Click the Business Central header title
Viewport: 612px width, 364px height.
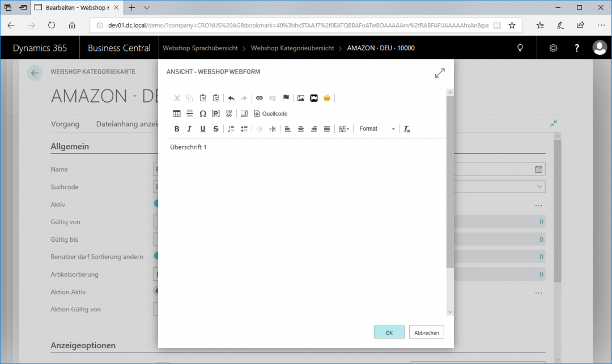click(x=119, y=48)
